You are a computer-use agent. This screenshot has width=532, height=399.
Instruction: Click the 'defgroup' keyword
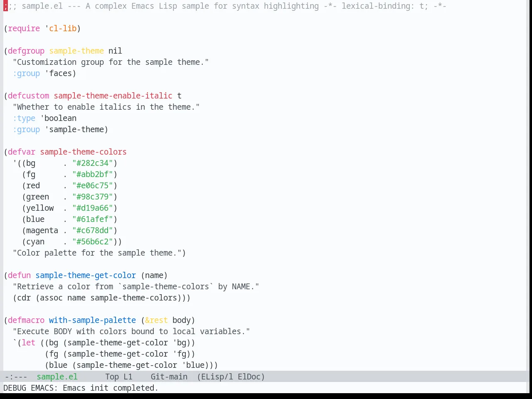coord(26,51)
